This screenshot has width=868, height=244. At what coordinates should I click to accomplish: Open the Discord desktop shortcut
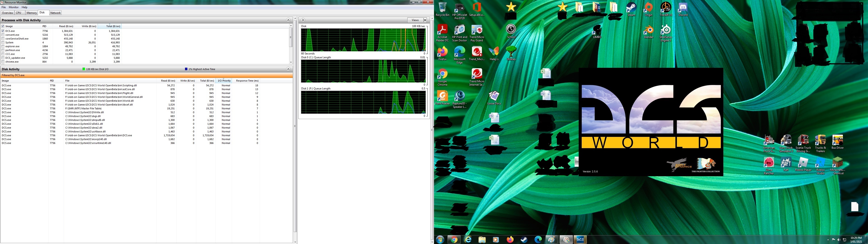point(683,9)
